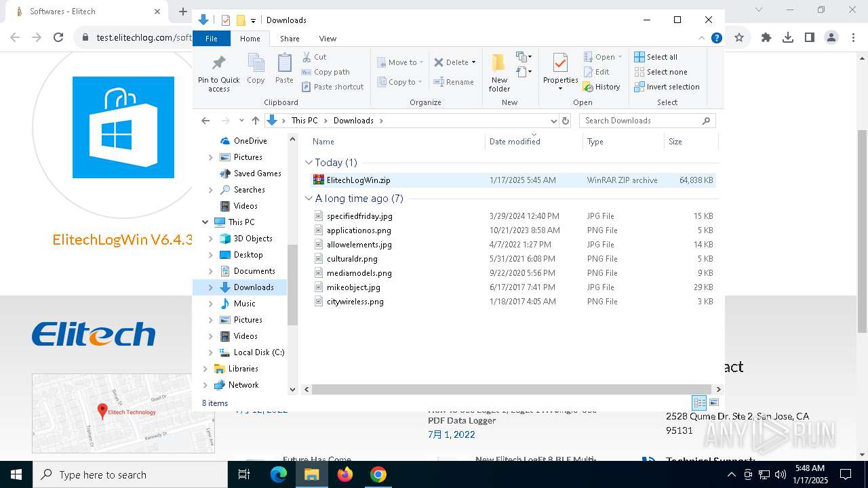Viewport: 868px width, 488px height.
Task: Switch to details view layout icon
Action: coord(699,403)
